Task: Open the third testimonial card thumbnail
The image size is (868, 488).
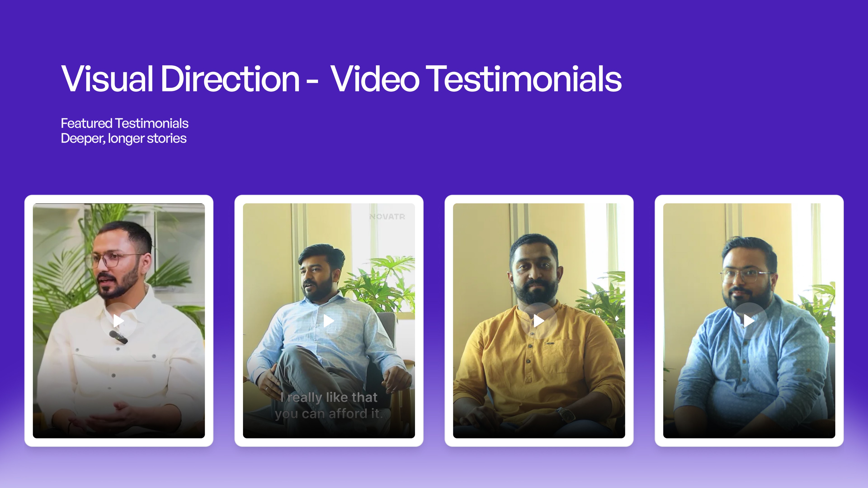Action: 539,321
